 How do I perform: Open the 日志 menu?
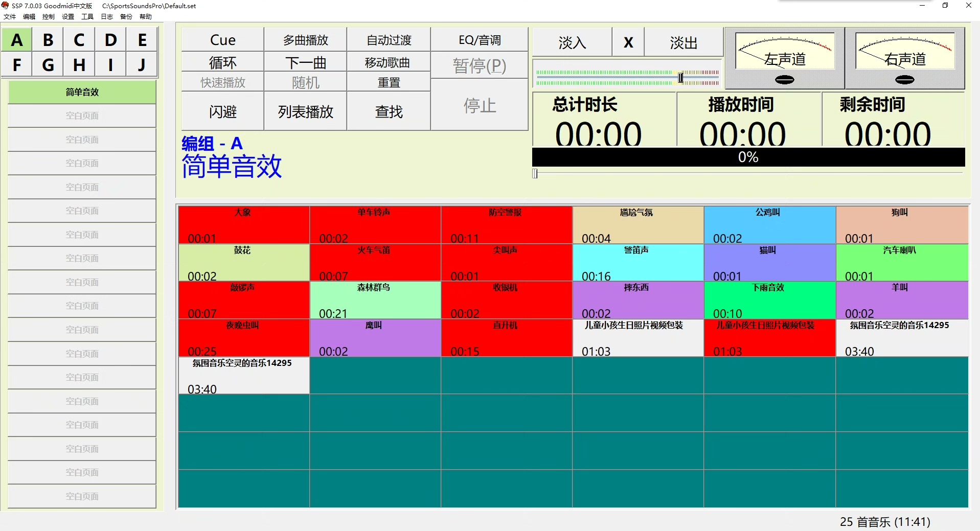pyautogui.click(x=107, y=17)
